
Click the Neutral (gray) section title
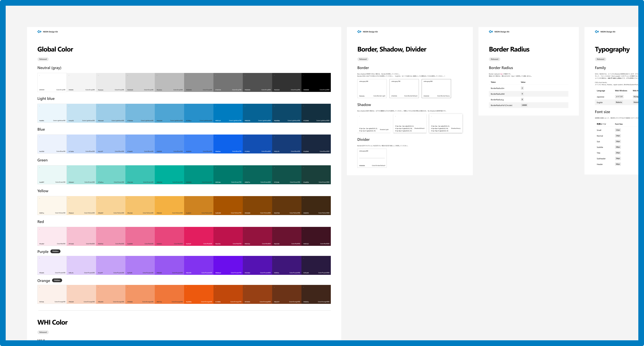tap(49, 68)
